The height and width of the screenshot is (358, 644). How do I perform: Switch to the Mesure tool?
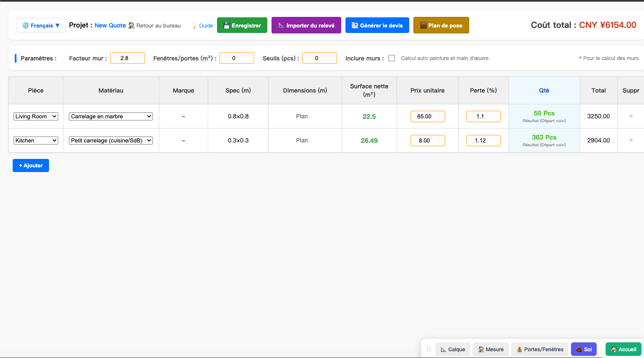pos(491,350)
